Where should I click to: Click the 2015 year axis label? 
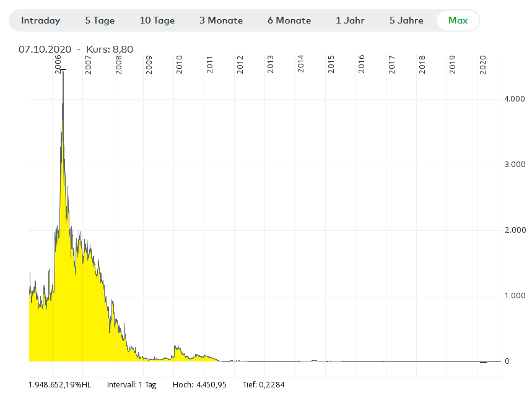click(331, 65)
